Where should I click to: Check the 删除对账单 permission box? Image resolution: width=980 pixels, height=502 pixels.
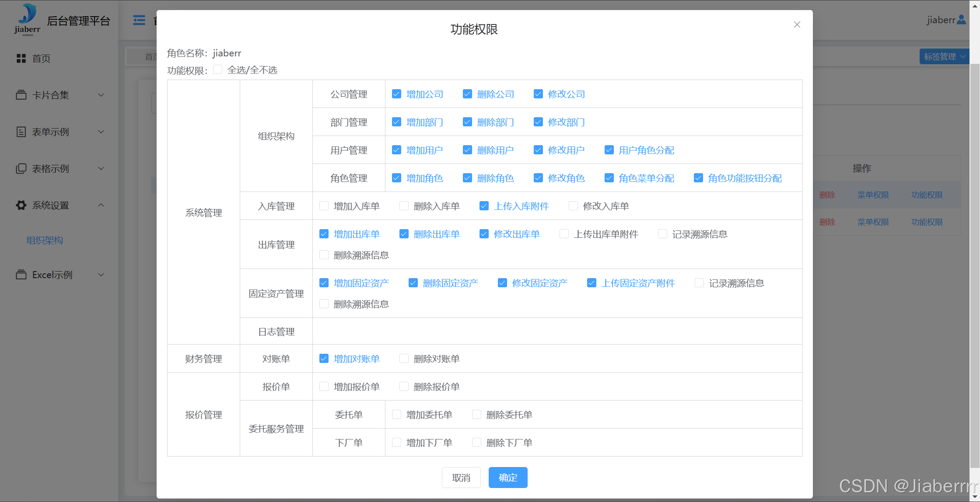pyautogui.click(x=404, y=359)
